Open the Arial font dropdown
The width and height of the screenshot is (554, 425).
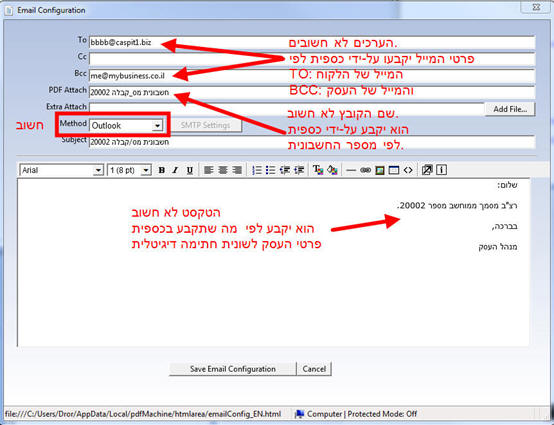tap(61, 170)
